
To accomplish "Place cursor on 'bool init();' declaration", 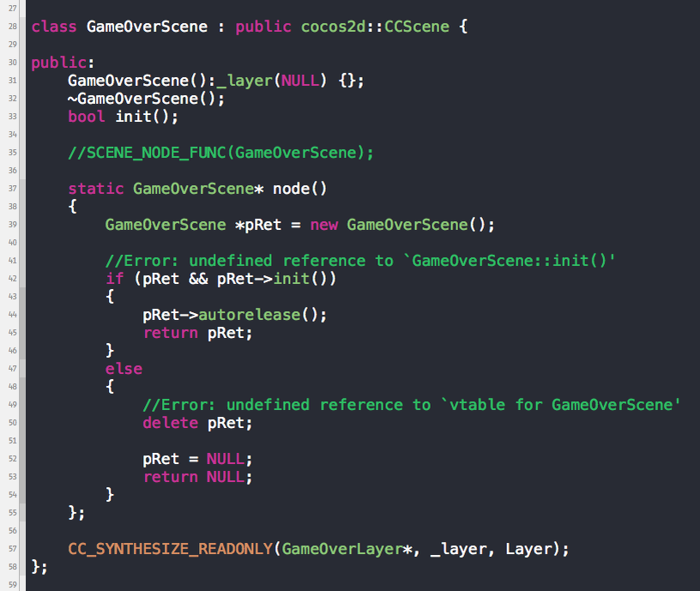I will (123, 117).
